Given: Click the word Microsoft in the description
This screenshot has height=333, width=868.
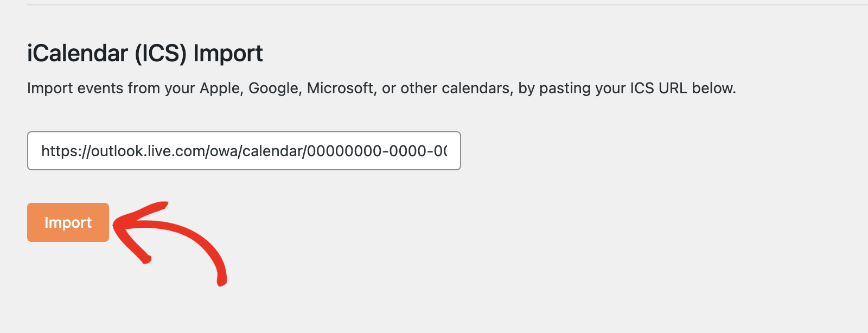Looking at the screenshot, I should pos(340,88).
